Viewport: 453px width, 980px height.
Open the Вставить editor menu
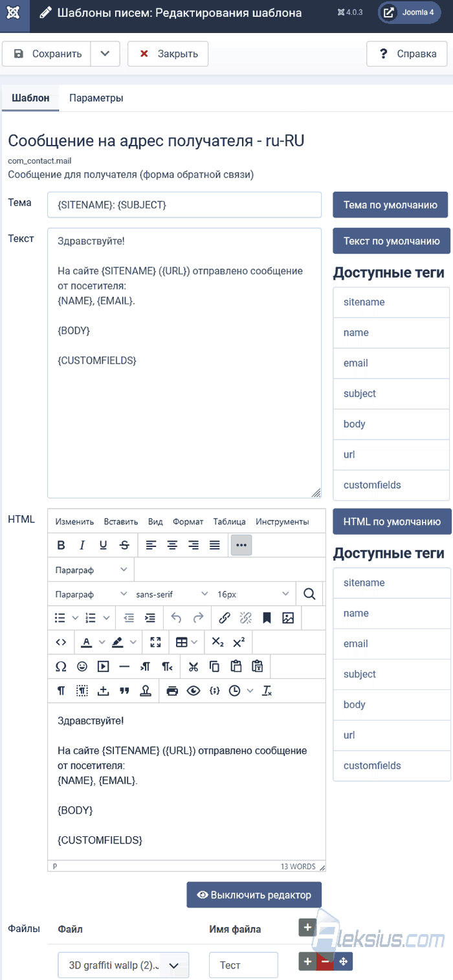pos(121,522)
